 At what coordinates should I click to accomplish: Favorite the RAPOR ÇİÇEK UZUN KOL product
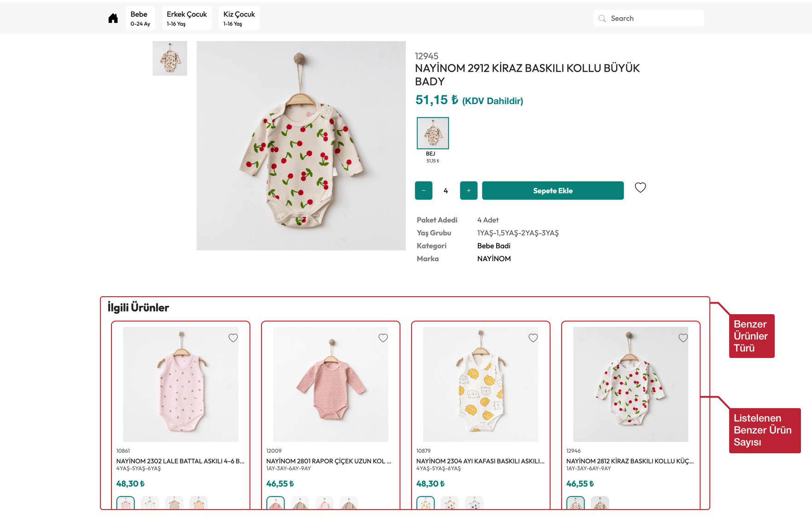coord(383,338)
